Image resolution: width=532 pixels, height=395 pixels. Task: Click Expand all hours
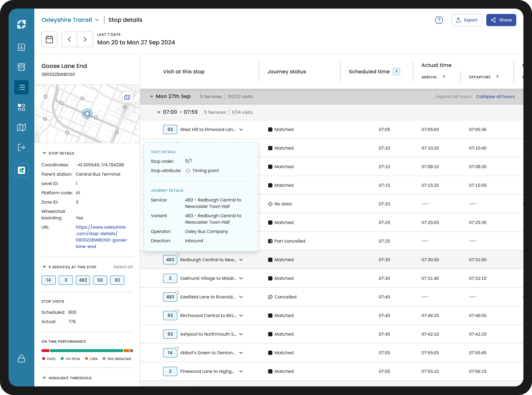click(453, 97)
